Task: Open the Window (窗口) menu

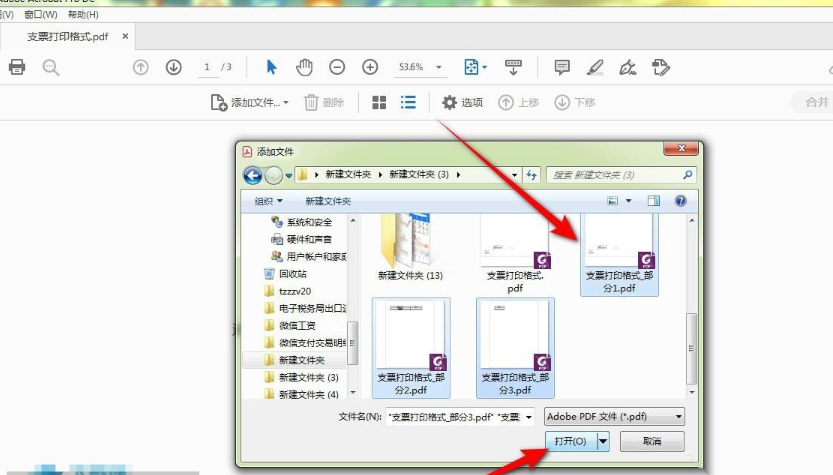Action: 41,14
